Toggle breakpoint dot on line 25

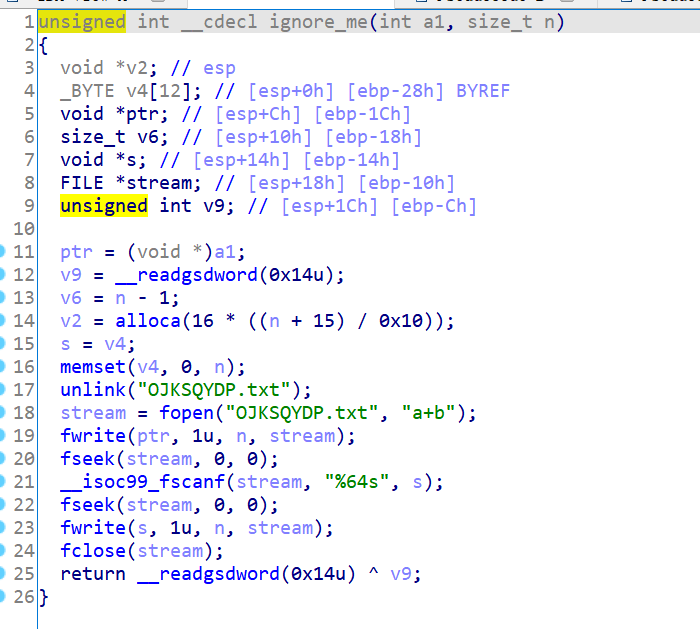[x=2, y=574]
